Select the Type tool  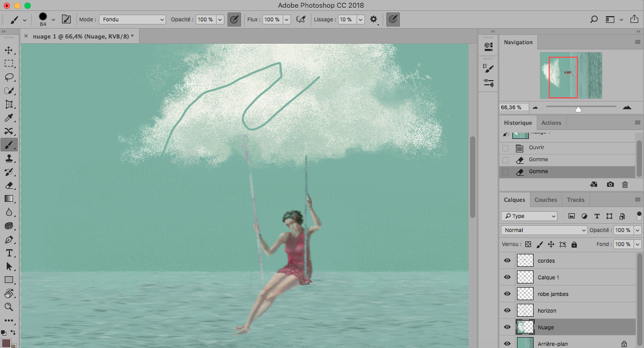tap(9, 253)
